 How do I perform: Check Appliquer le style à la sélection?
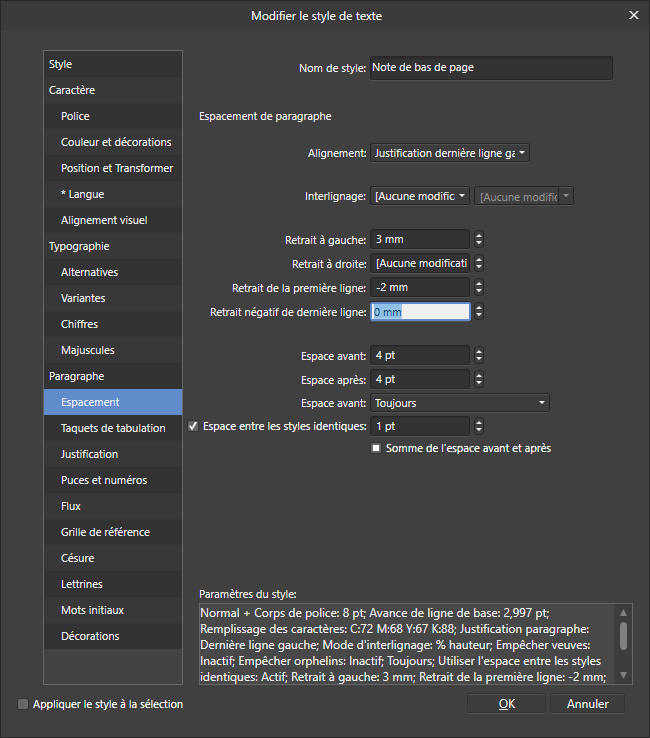(x=23, y=704)
